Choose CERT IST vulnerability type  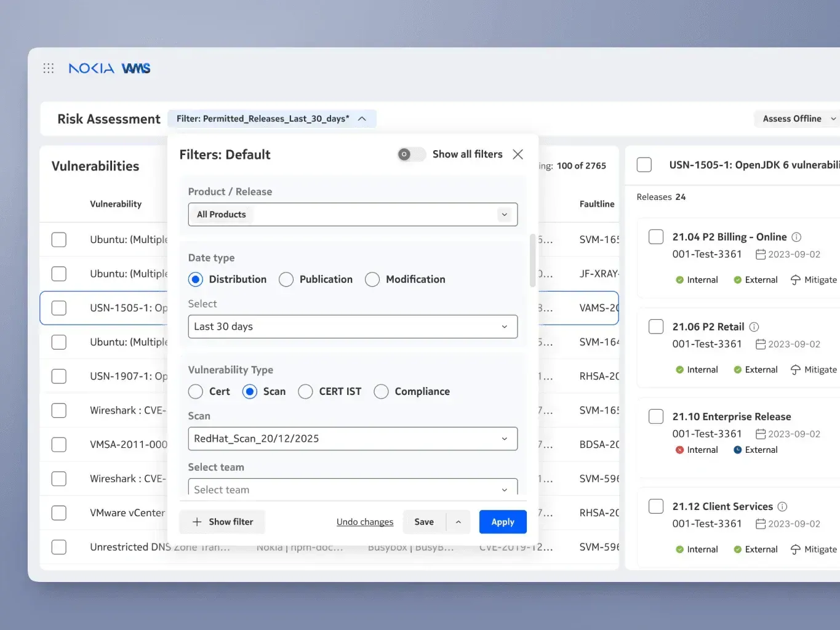(x=305, y=391)
